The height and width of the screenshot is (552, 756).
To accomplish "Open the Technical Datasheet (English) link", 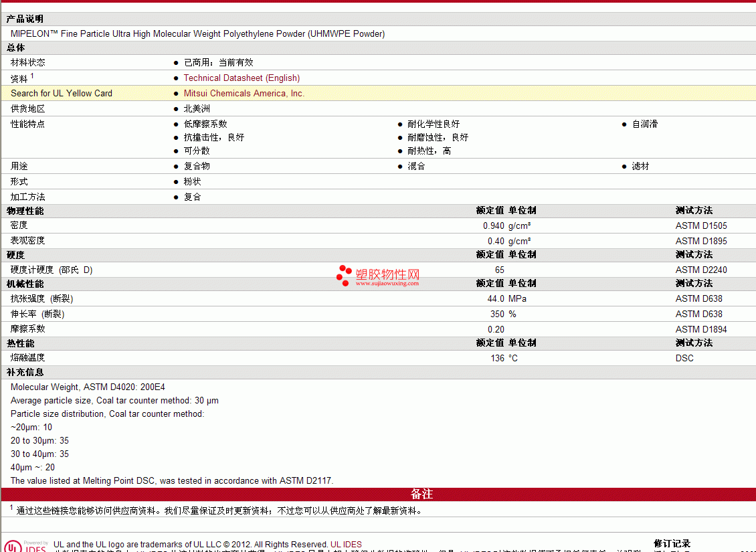I will point(242,78).
